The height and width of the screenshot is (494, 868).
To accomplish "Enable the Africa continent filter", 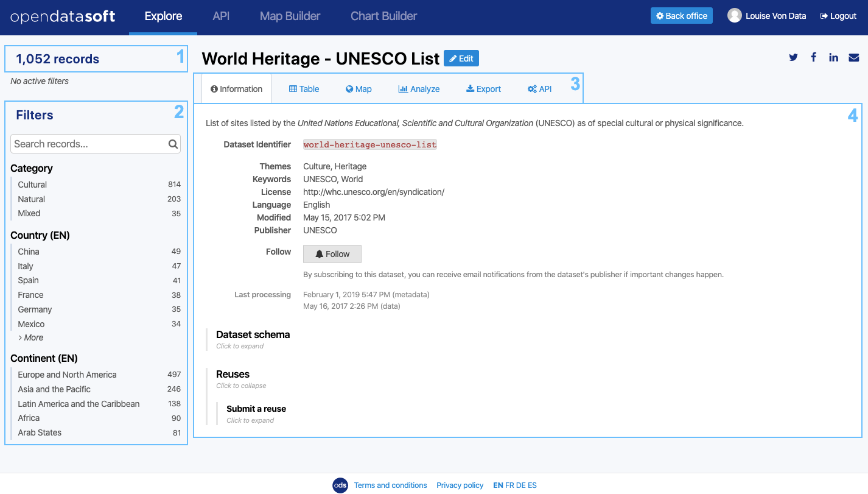I will [x=29, y=418].
